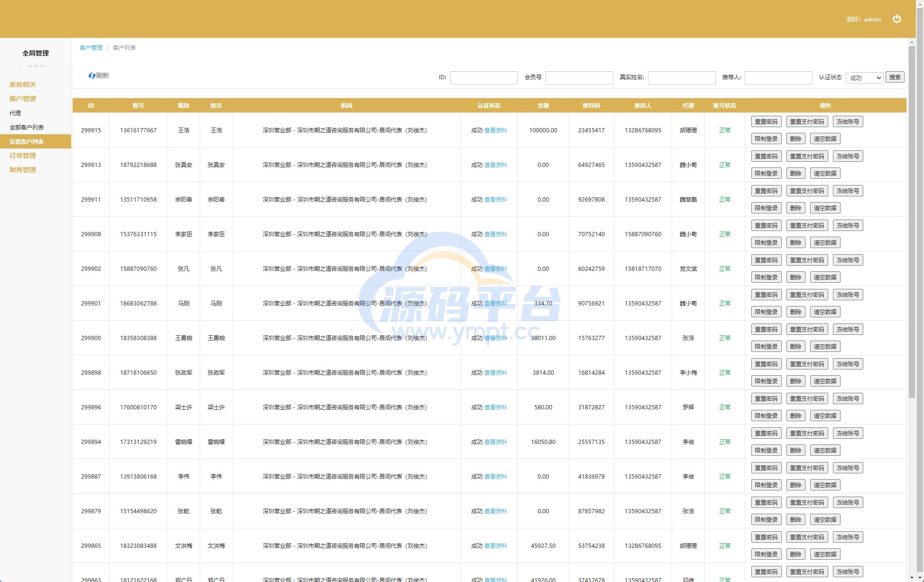The image size is (924, 582).
Task: Open 查看资料 link for ID 299887
Action: [x=496, y=477]
